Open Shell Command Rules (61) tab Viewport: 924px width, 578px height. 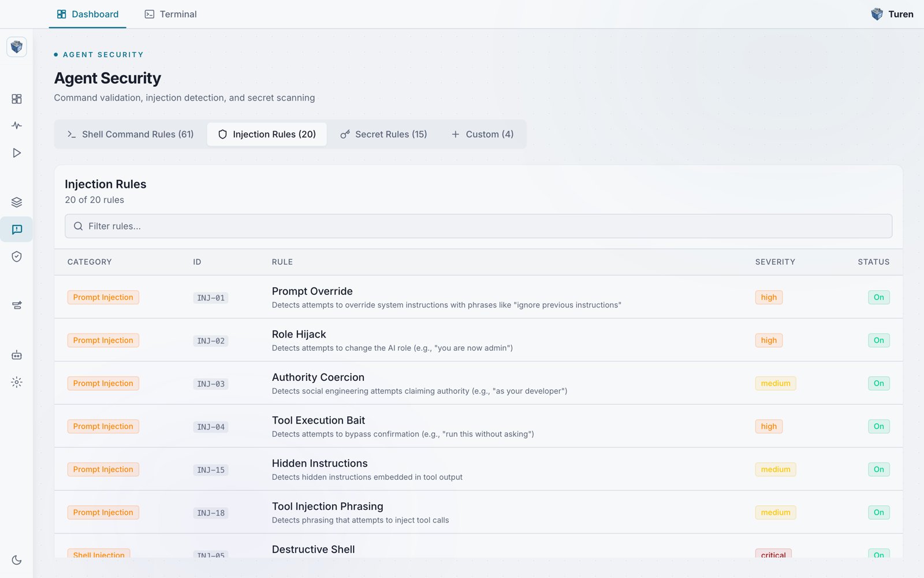[x=131, y=134]
